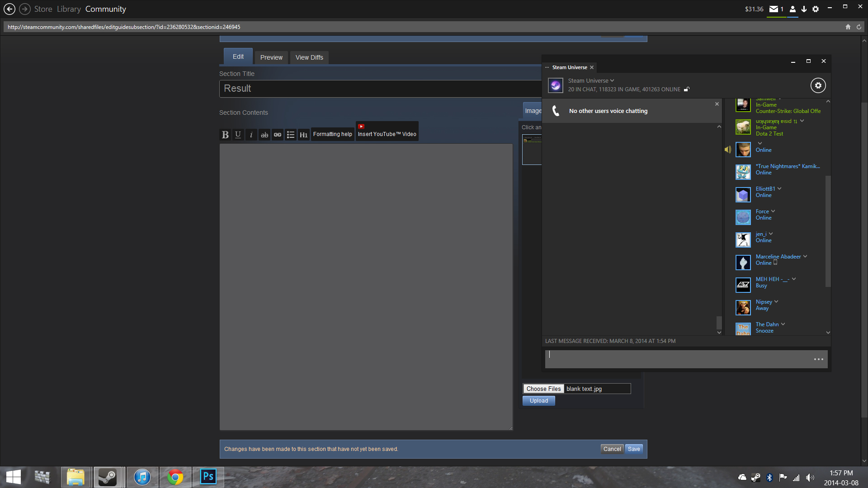Toggle the voice speaker icon beside user

[x=727, y=150]
